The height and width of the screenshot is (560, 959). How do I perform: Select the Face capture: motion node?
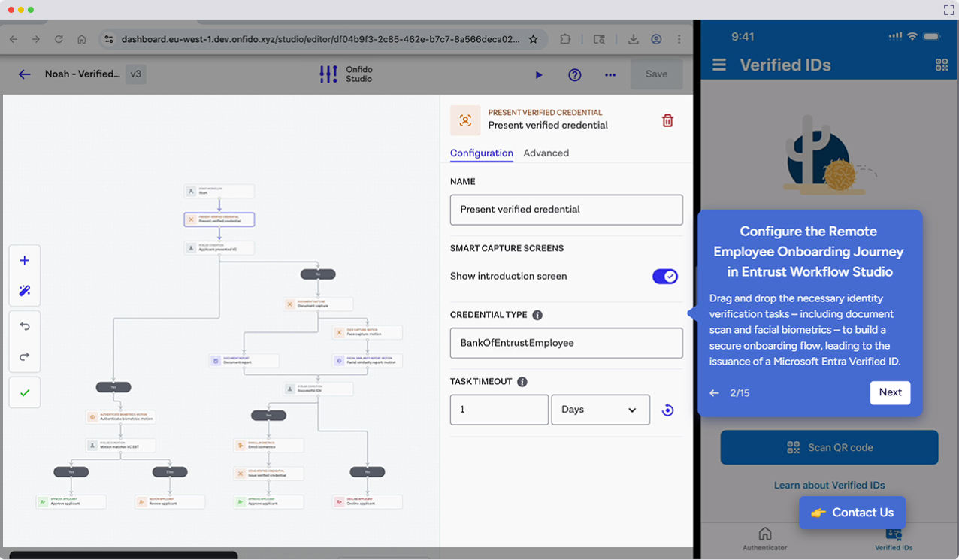[x=368, y=332]
